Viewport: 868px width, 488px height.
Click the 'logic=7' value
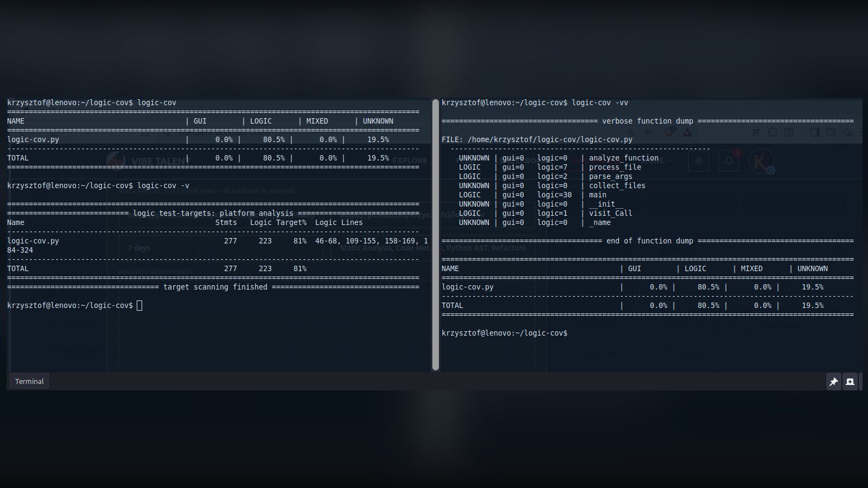552,167
